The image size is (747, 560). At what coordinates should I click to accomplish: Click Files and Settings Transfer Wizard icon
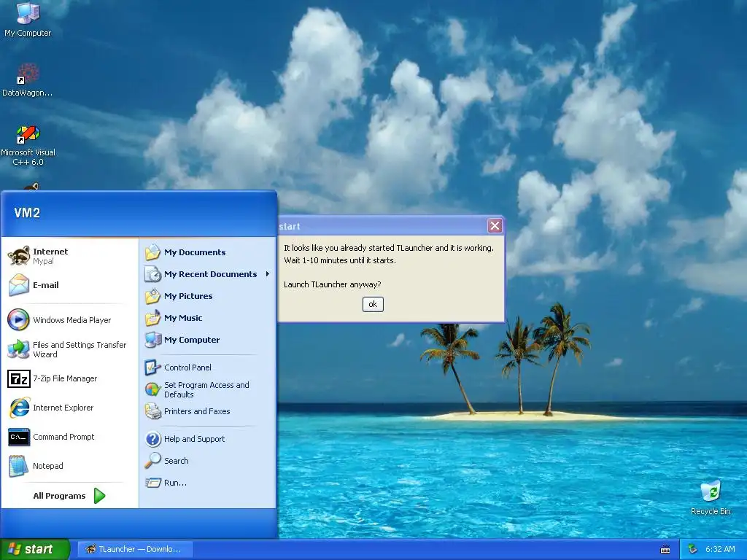click(18, 349)
